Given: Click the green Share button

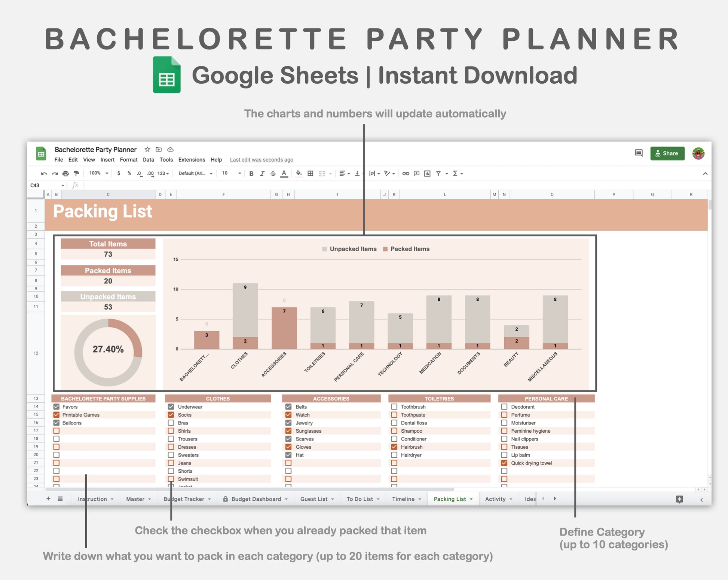Looking at the screenshot, I should click(x=667, y=153).
